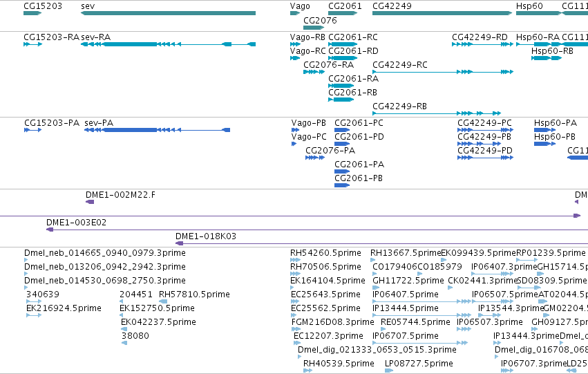Click Dmel_neb_013206_0942_2942.3prime EST
This screenshot has width=588, height=374.
pos(26,274)
